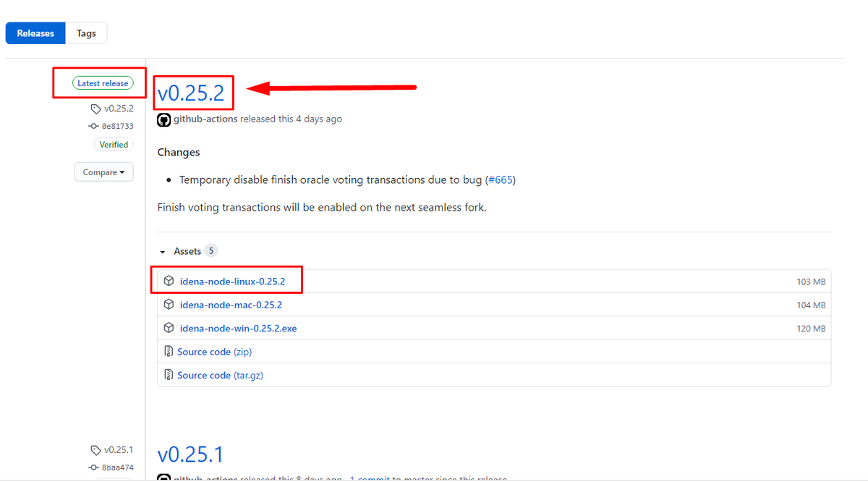This screenshot has width=868, height=482.
Task: Click the Assets count badge 5
Action: coord(210,251)
